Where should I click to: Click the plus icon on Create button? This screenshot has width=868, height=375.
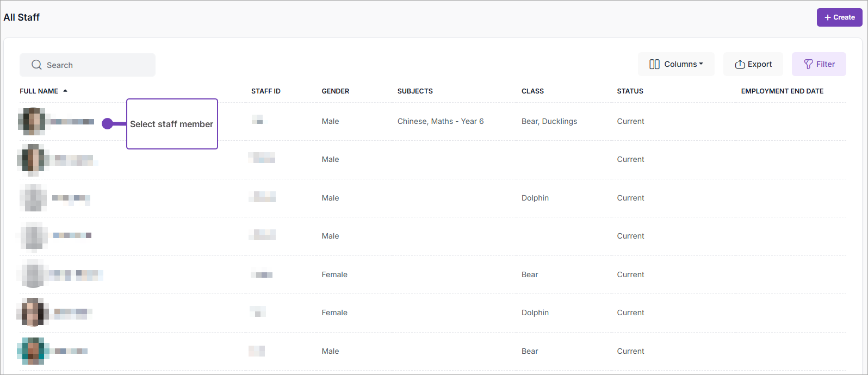[827, 17]
